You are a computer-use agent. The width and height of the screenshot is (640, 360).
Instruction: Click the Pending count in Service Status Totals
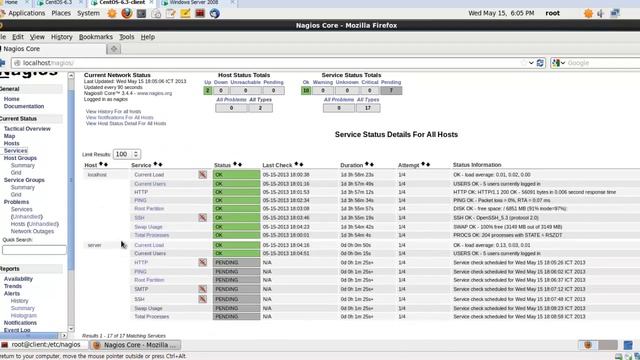(x=391, y=91)
